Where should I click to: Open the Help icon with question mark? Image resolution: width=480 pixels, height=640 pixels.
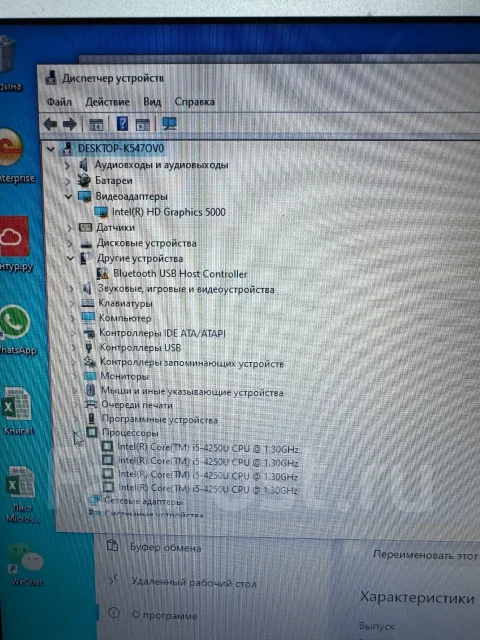(122, 123)
